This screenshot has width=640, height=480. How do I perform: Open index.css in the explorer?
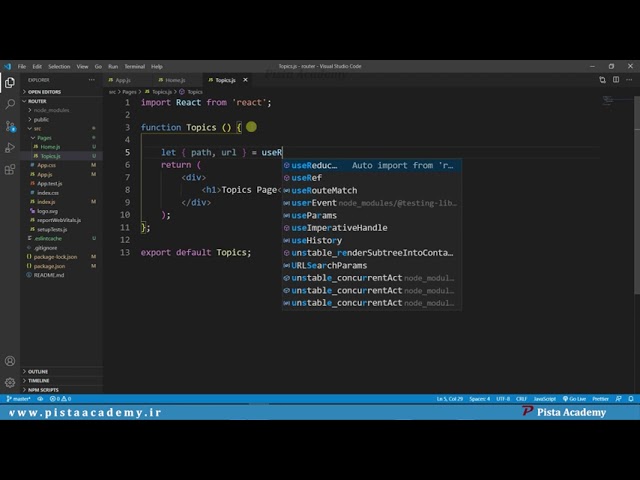(61, 193)
